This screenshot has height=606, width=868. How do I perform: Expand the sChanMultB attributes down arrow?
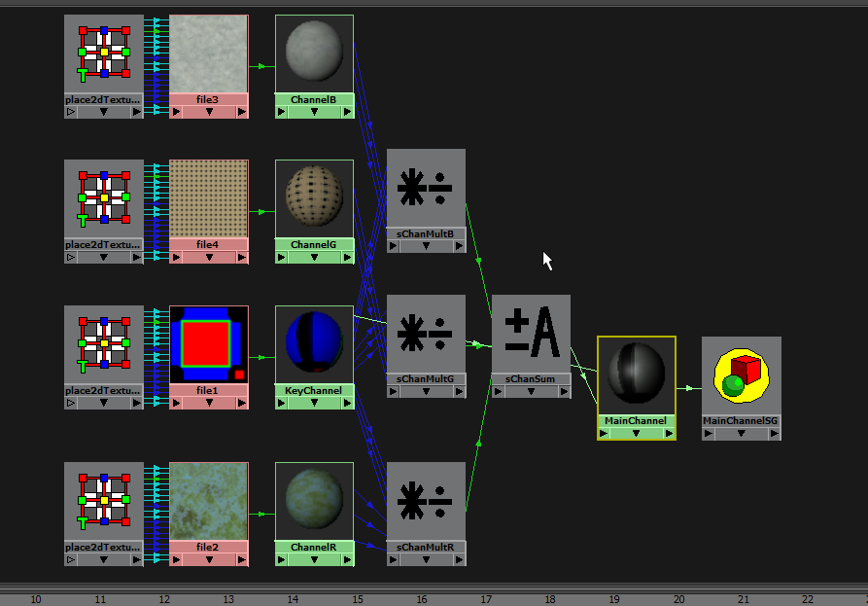tap(426, 246)
